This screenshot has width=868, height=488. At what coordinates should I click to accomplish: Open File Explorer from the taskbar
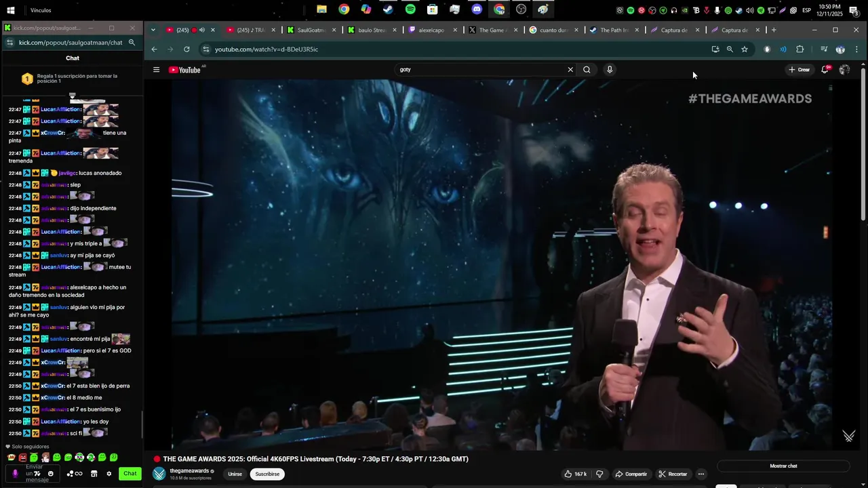tap(321, 9)
